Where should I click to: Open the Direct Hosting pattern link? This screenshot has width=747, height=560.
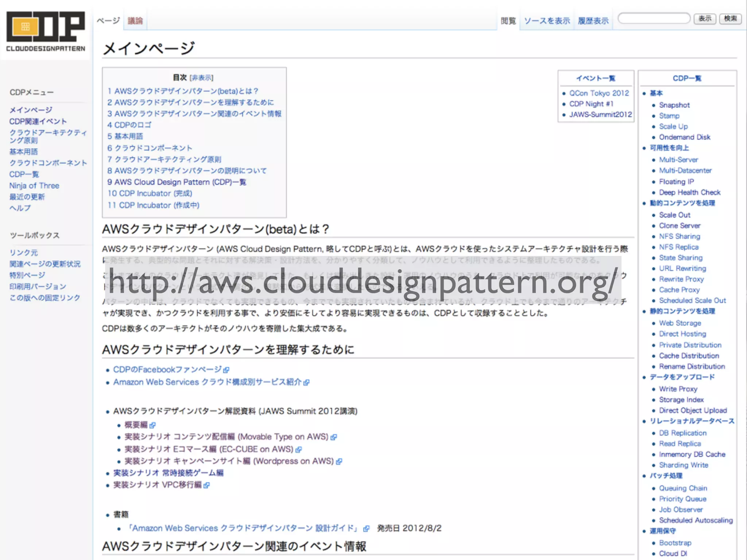(x=682, y=334)
